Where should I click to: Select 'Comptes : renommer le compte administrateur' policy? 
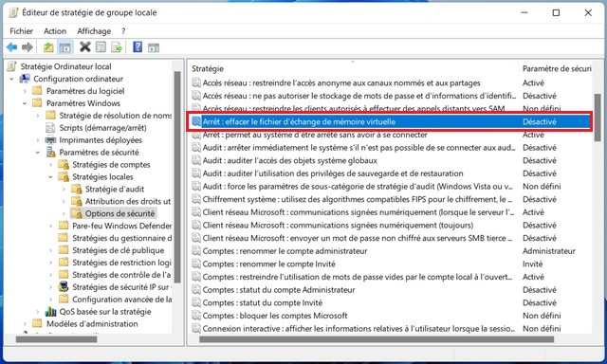tap(285, 251)
